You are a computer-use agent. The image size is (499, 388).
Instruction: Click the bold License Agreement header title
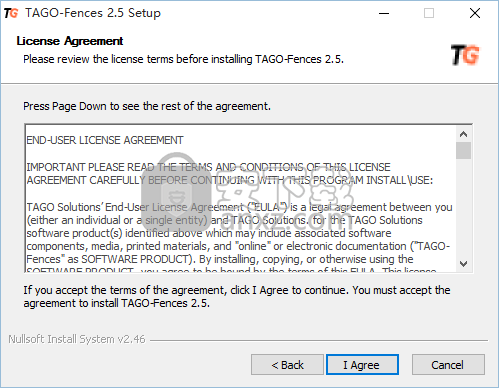pyautogui.click(x=70, y=41)
